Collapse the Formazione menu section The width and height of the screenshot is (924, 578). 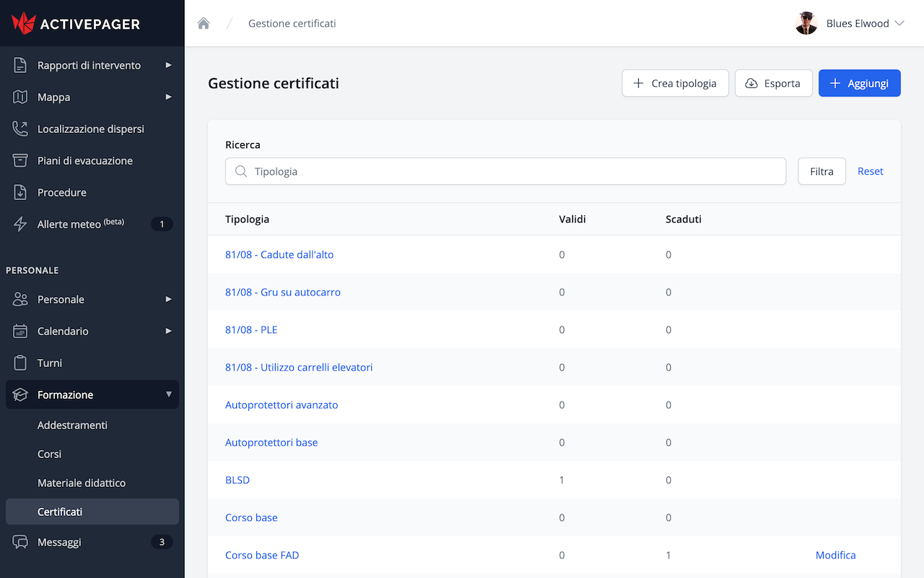[x=168, y=394]
